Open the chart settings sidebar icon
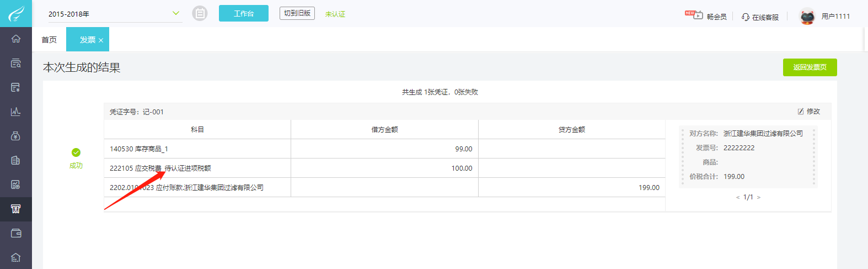868x269 pixels. [16, 184]
